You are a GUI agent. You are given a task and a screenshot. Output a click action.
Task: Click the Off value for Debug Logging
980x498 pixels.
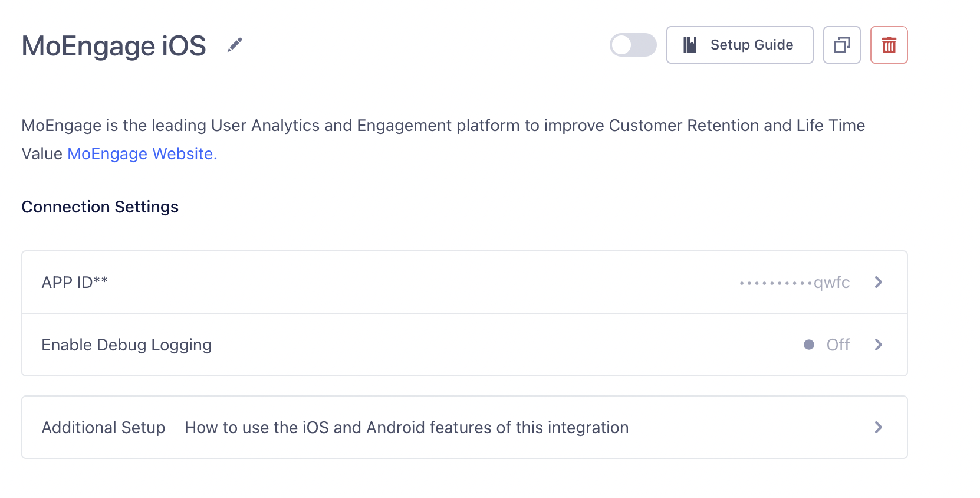pos(838,345)
